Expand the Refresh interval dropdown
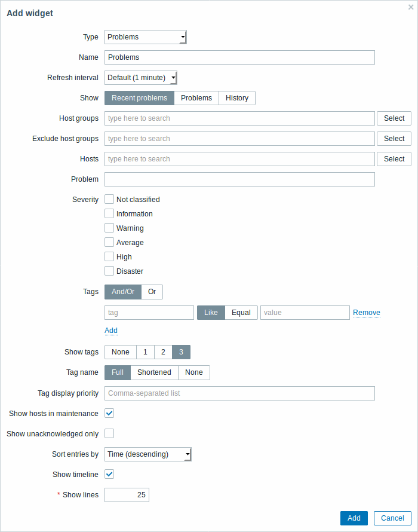Screen dimensions: 418x532 (141, 78)
